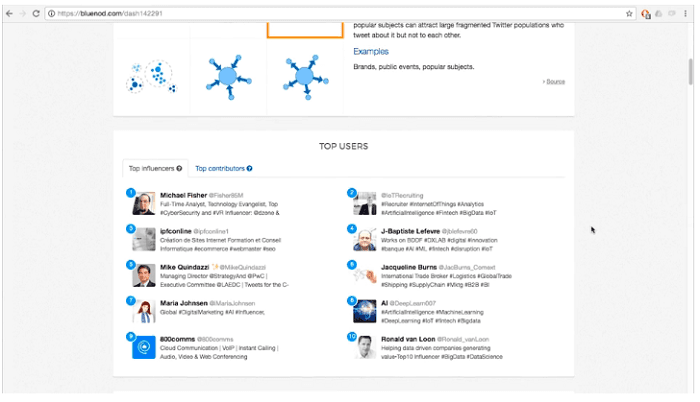
Task: Click rank badge 10 on Ronald van Loon
Action: [352, 336]
